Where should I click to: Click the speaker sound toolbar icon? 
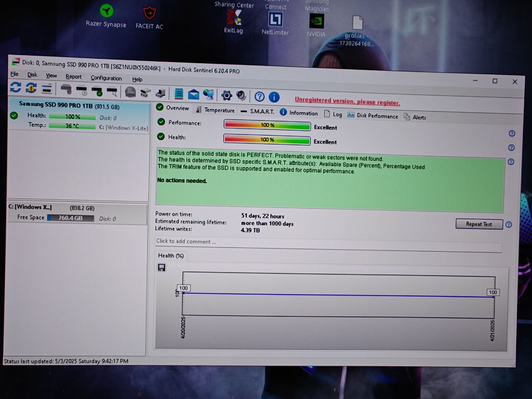(x=241, y=96)
